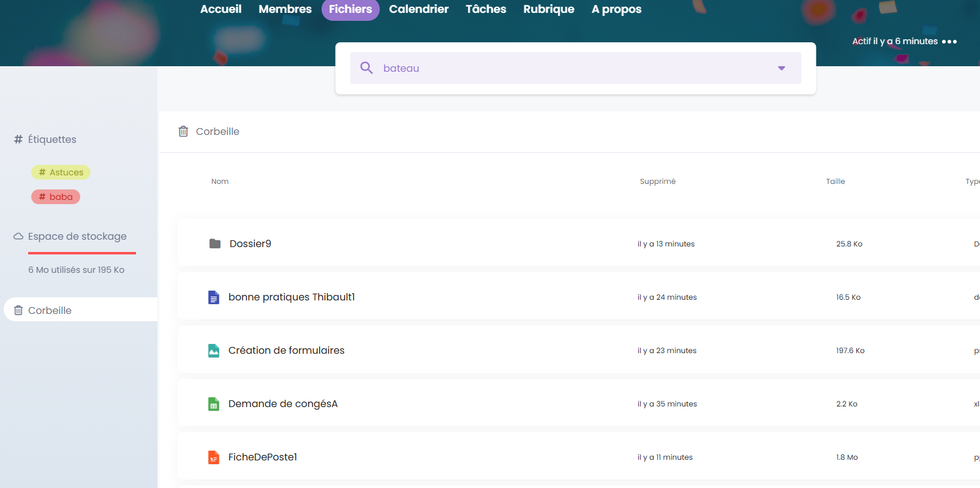Click the Dossier9 folder icon

pyautogui.click(x=215, y=244)
